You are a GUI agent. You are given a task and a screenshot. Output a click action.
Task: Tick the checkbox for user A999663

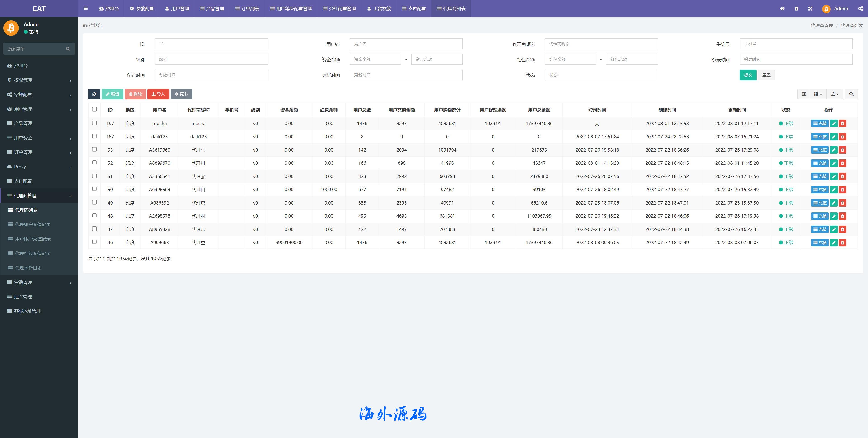[x=94, y=242]
